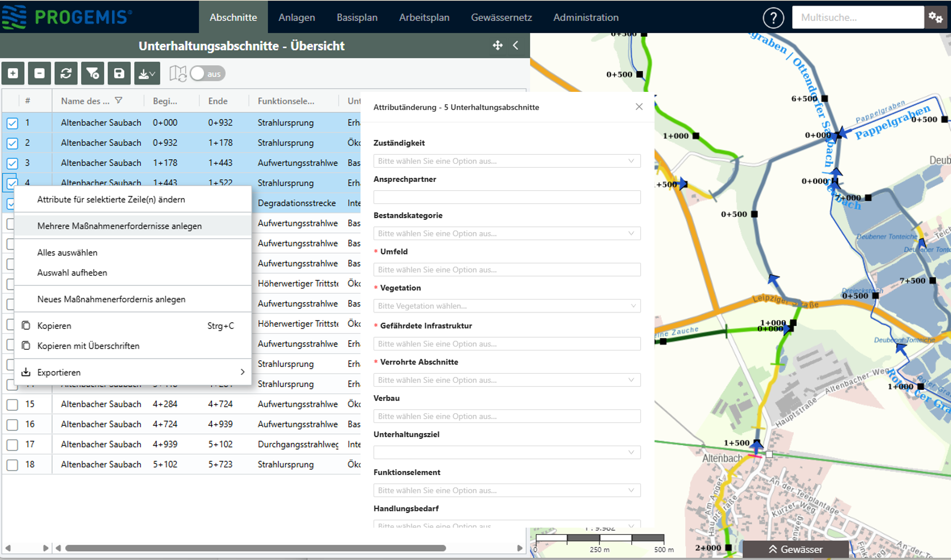The width and height of the screenshot is (951, 560).
Task: Expand the Gewässer panel button on map
Action: point(796,549)
